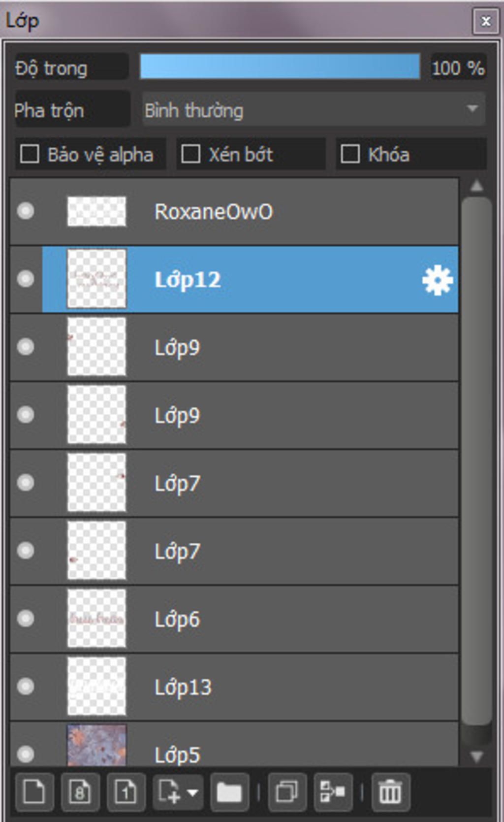Click down arrow of layer list scrollbar
Image resolution: width=504 pixels, height=822 pixels.
(x=476, y=756)
